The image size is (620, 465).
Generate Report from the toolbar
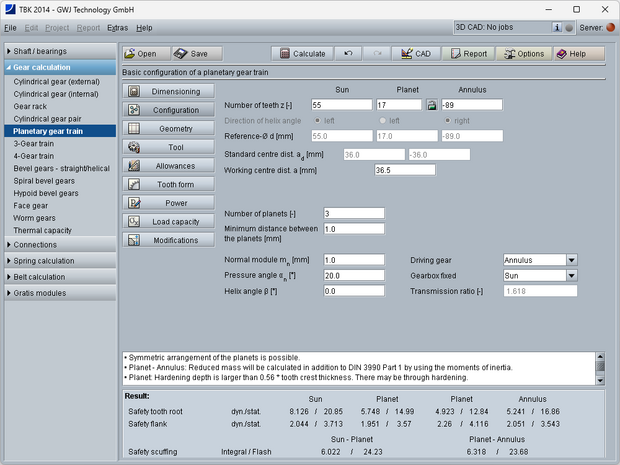467,54
